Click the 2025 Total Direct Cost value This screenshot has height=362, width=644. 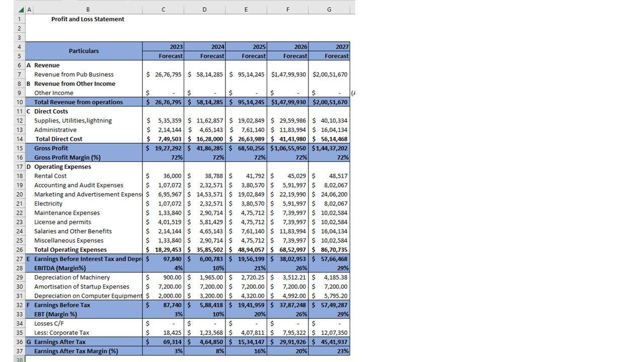coord(246,139)
